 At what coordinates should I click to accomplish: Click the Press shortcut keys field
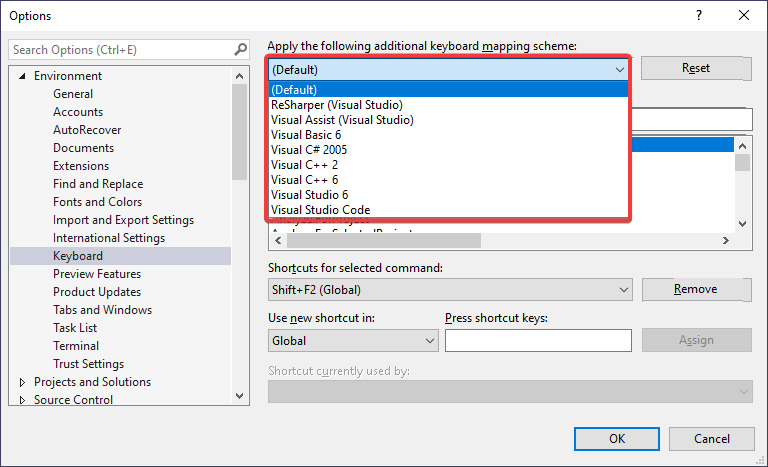tap(538, 341)
